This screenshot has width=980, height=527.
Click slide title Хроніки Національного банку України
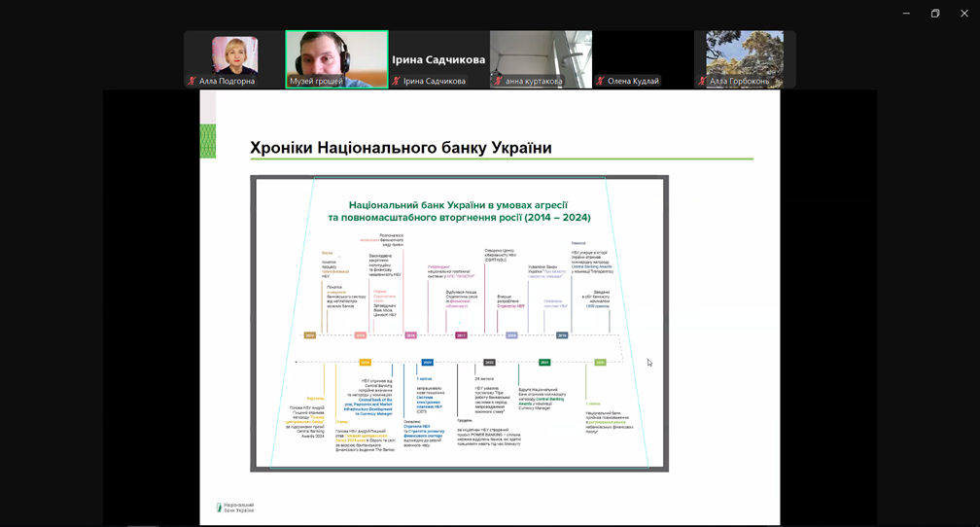point(401,148)
